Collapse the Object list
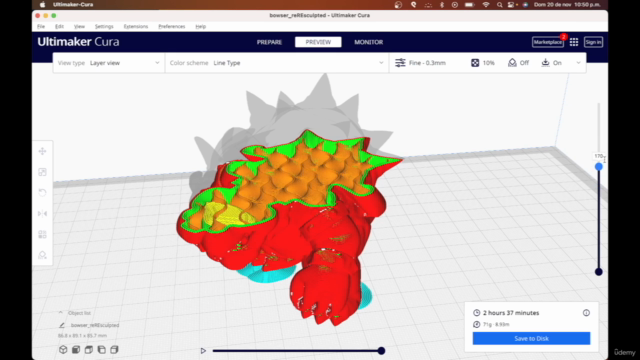Screen dimensions: 640x360 60,313
